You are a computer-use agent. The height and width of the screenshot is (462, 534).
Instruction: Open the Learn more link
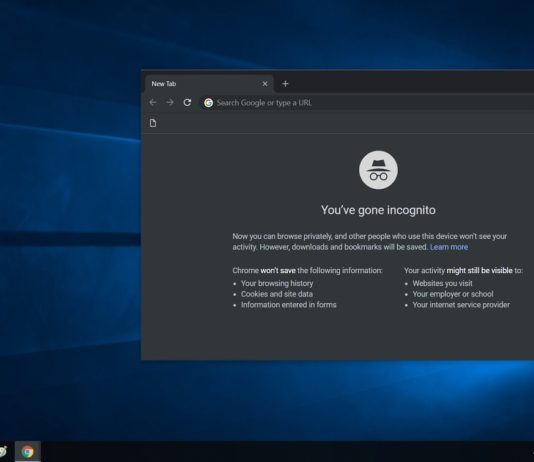pos(449,247)
